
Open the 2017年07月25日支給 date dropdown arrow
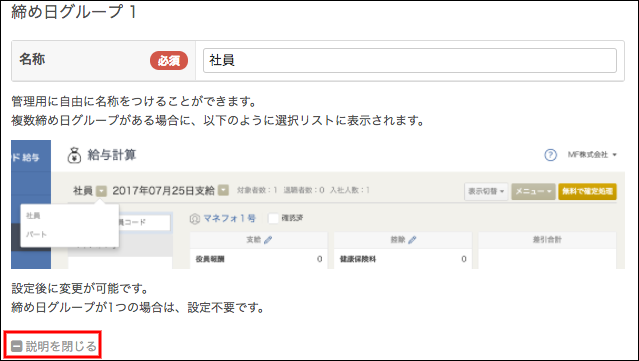tap(223, 190)
